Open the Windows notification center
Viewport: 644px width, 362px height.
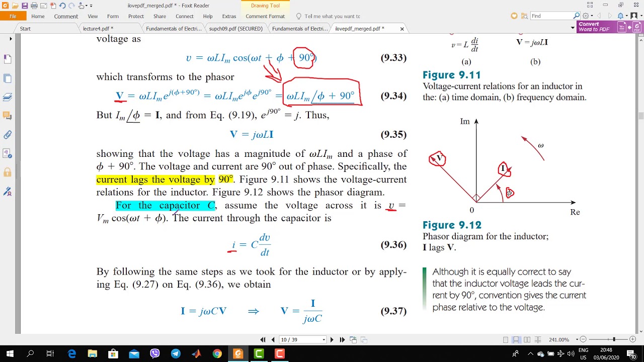tap(631, 353)
